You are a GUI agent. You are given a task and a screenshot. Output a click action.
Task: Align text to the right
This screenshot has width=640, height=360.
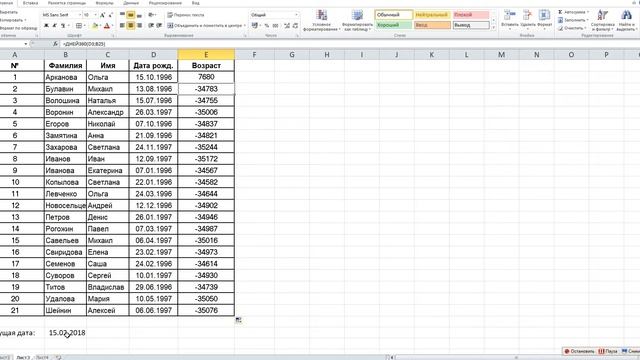139,26
